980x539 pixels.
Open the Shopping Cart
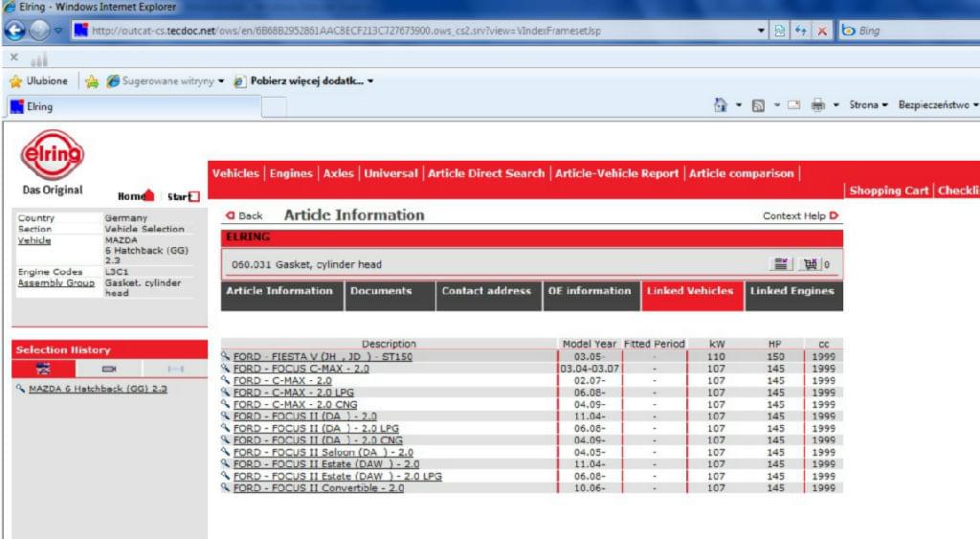888,191
